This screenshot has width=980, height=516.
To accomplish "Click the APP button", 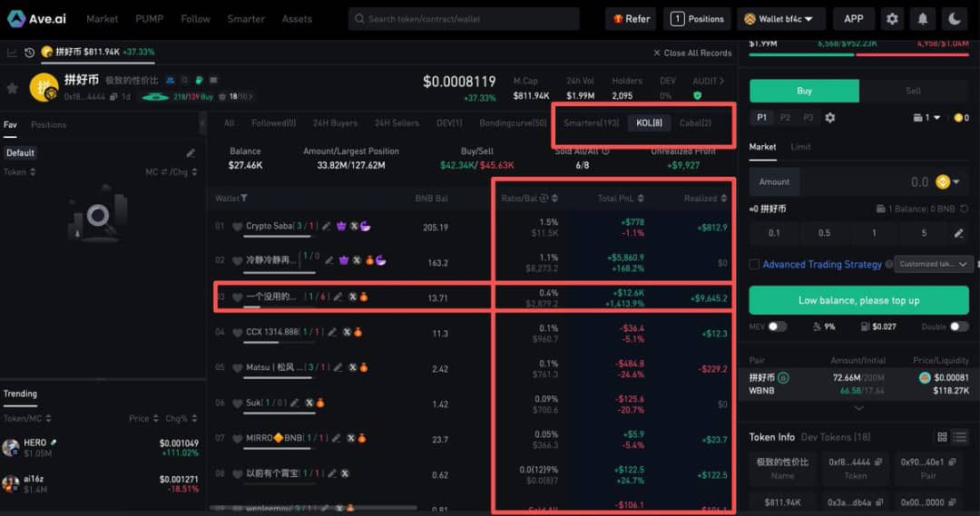I will pos(854,19).
